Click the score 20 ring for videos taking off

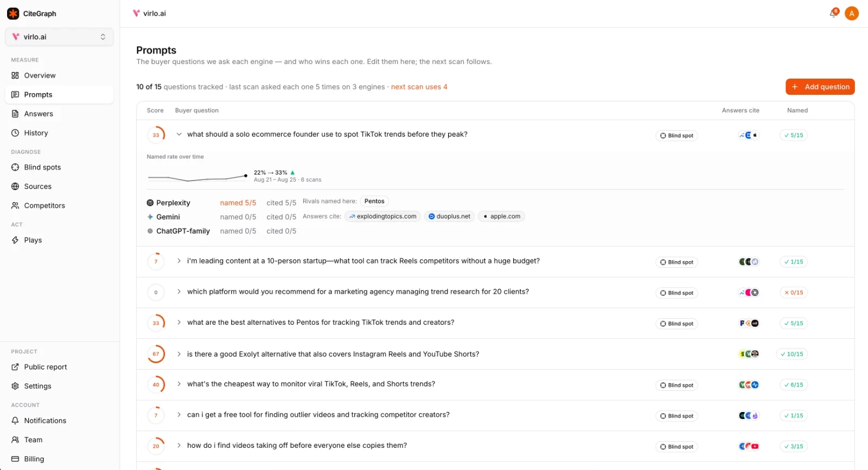click(156, 447)
